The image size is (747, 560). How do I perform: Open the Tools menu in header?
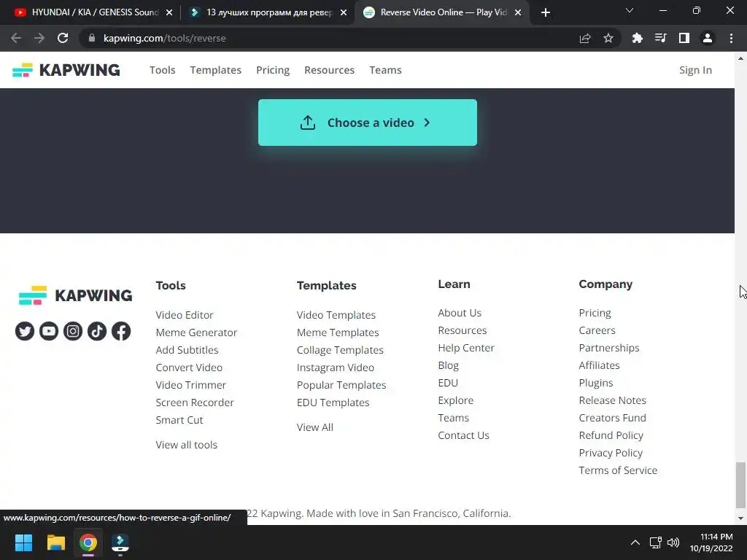pos(163,70)
